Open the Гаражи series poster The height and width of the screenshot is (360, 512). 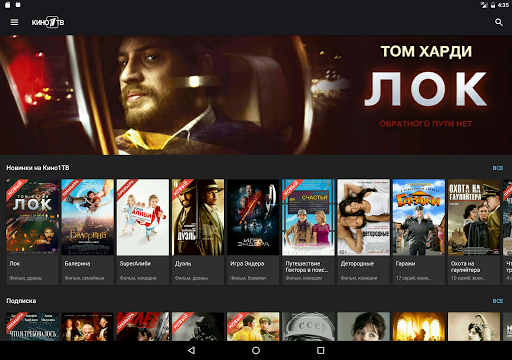pyautogui.click(x=419, y=217)
